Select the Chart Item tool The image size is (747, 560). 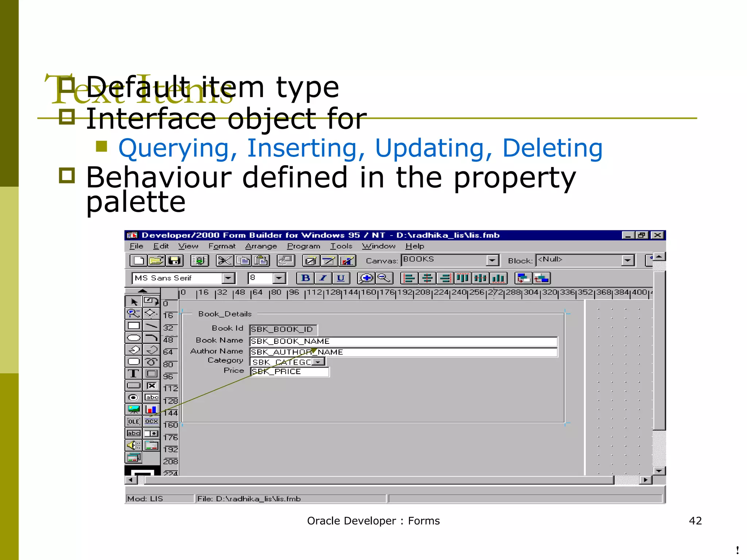point(151,409)
